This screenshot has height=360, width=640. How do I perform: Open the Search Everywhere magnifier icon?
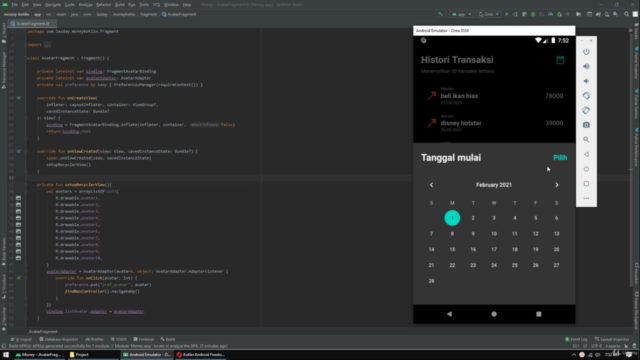click(x=627, y=14)
